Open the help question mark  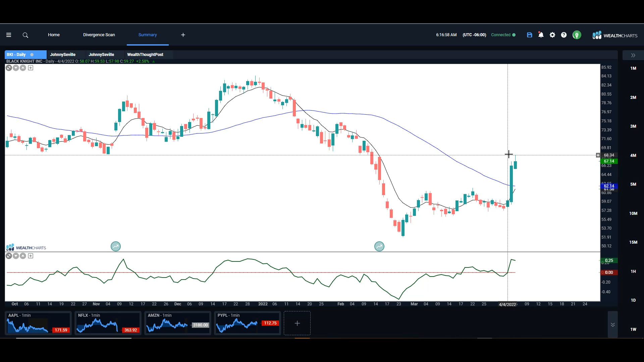564,35
